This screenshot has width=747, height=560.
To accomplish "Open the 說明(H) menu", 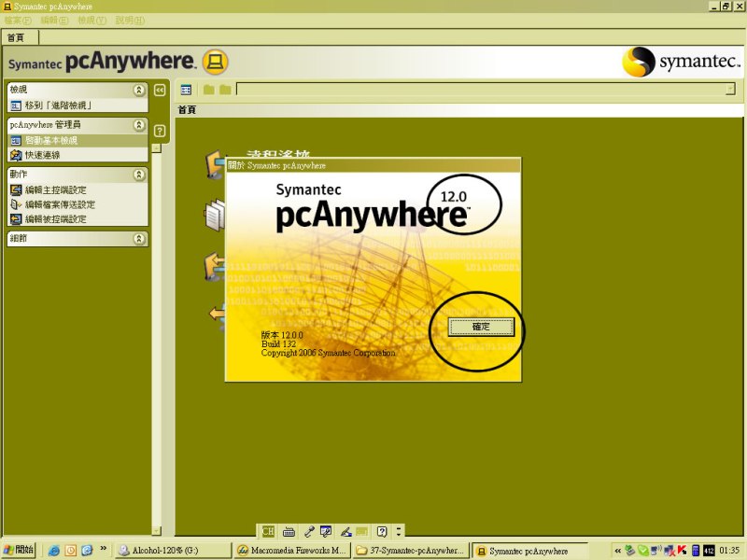I will click(x=130, y=21).
